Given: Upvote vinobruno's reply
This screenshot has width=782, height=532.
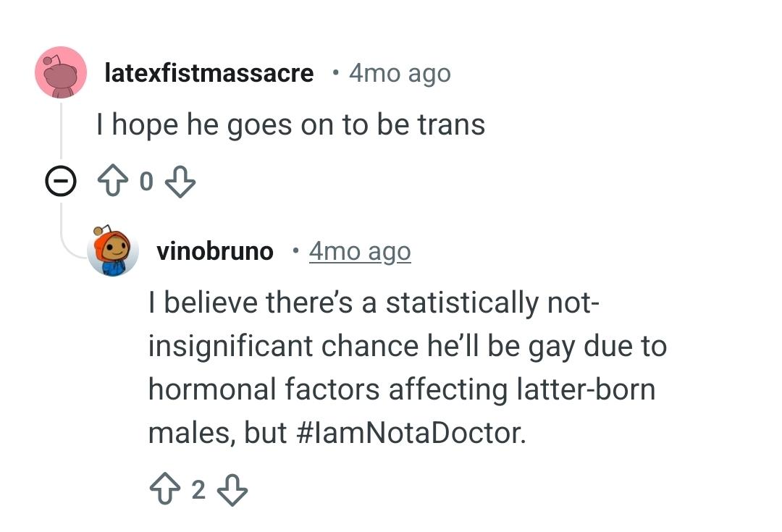Looking at the screenshot, I should 165,490.
